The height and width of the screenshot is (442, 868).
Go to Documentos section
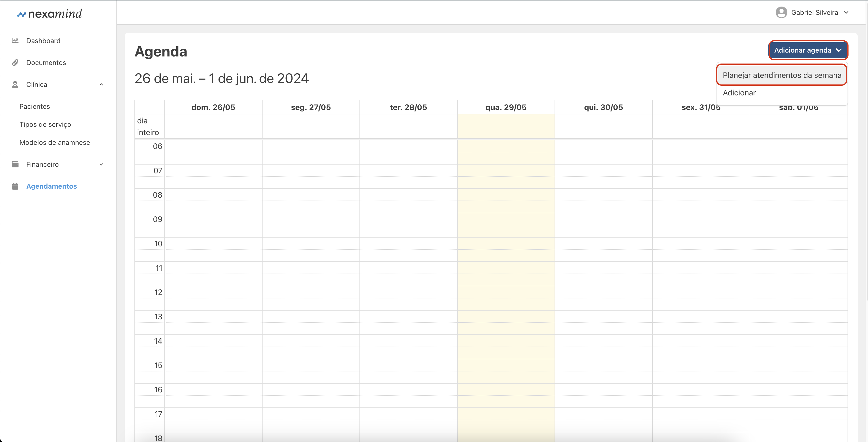click(x=46, y=63)
